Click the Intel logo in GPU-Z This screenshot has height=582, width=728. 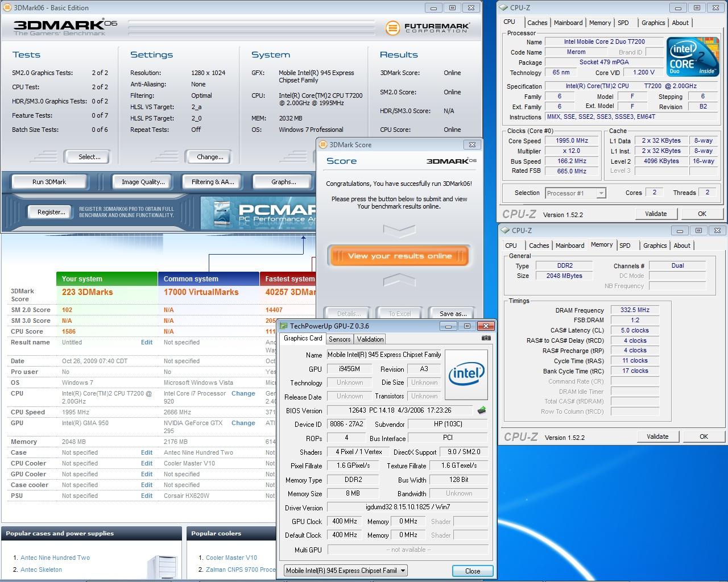coord(466,375)
